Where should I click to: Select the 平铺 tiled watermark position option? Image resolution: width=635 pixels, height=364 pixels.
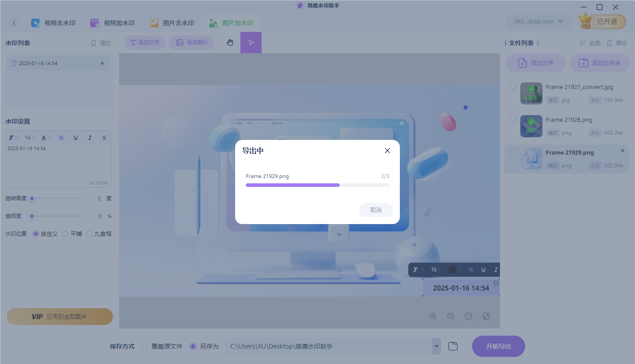pyautogui.click(x=66, y=233)
